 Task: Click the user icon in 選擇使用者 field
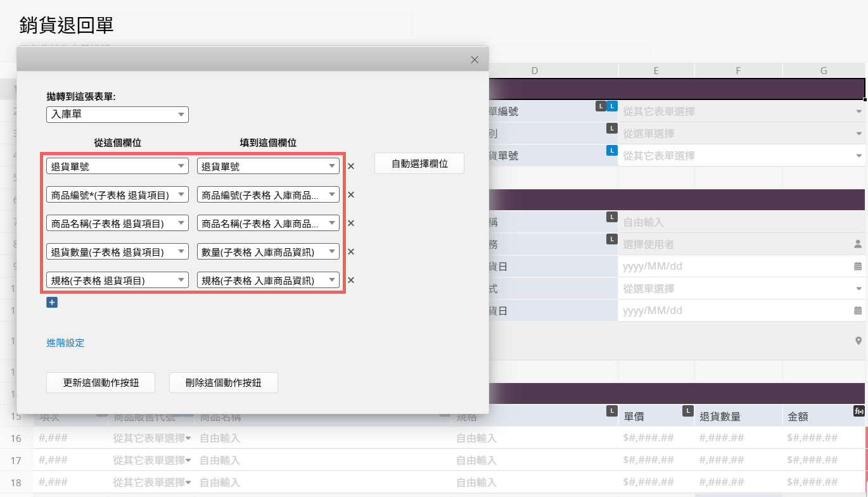coord(858,244)
